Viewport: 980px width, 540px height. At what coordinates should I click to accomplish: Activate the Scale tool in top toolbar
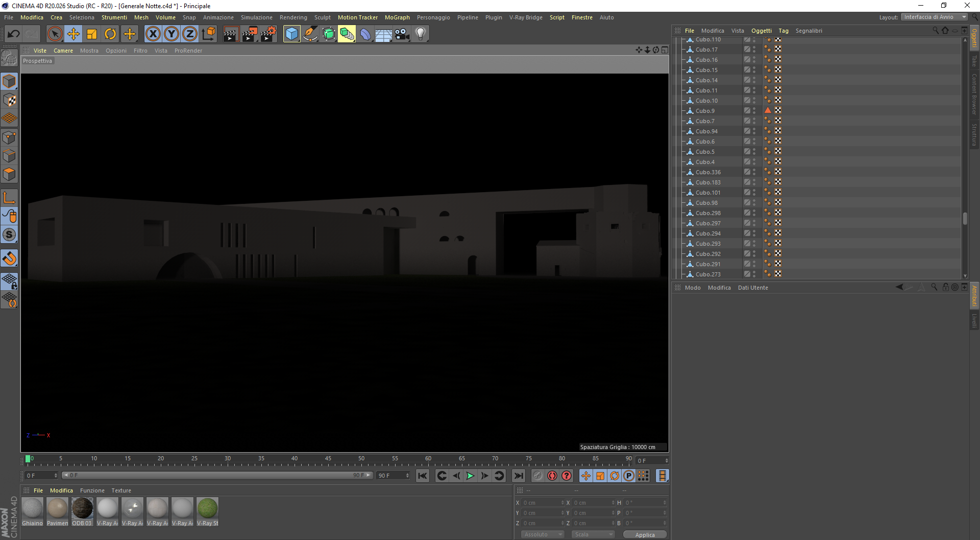click(92, 34)
